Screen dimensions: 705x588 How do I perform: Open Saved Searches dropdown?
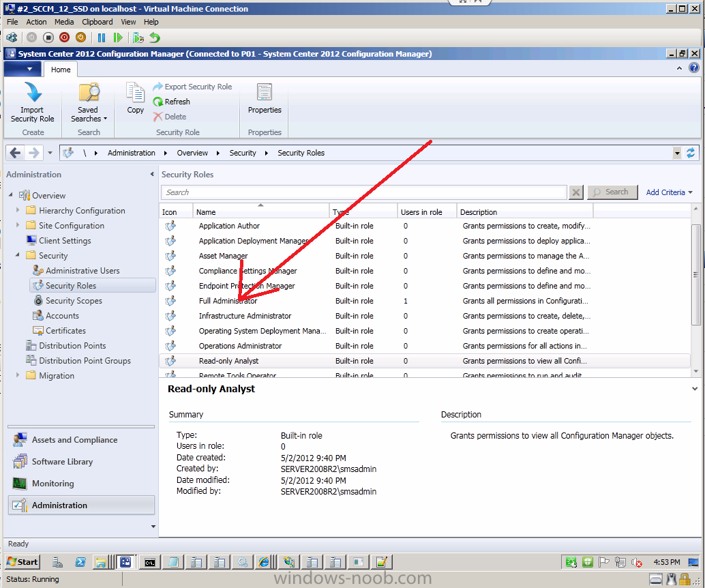click(89, 102)
